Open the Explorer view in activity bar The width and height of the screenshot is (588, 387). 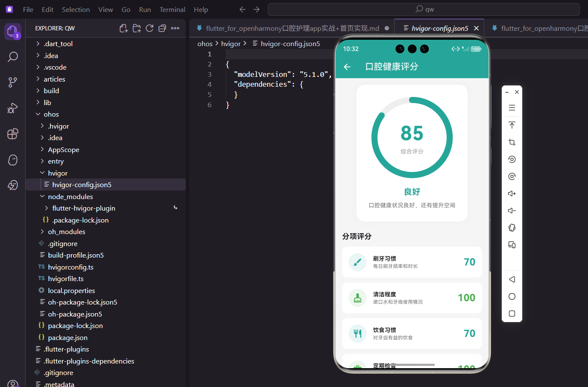(12, 31)
